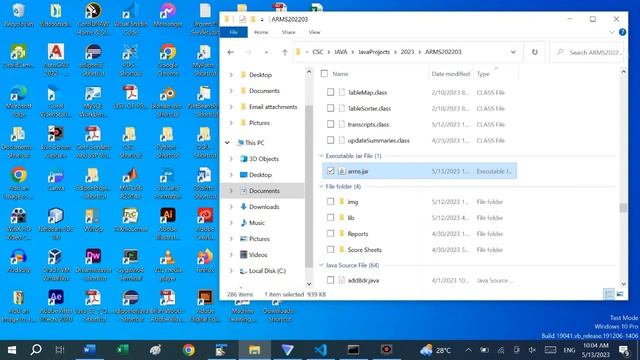Open the View ribbon tab
The image size is (640, 360).
pyautogui.click(x=314, y=32)
